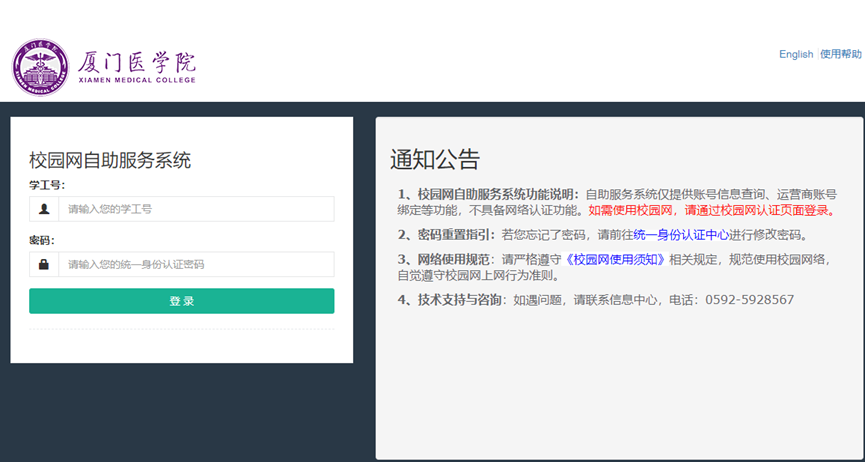The image size is (865, 462).
Task: Open the 《校园网使用须知》 link
Action: coord(615,259)
